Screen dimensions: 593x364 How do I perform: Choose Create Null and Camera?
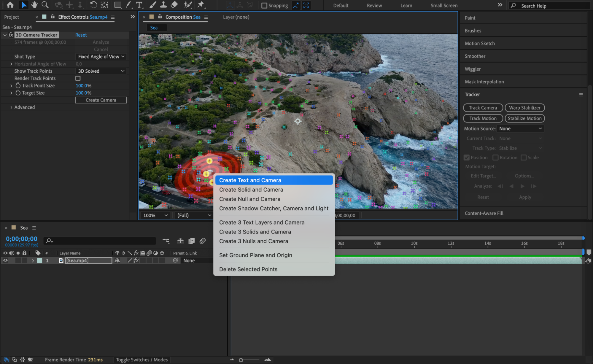point(249,199)
